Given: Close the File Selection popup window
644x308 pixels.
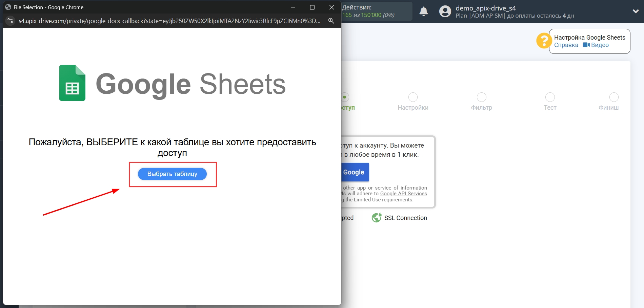Looking at the screenshot, I should point(331,7).
